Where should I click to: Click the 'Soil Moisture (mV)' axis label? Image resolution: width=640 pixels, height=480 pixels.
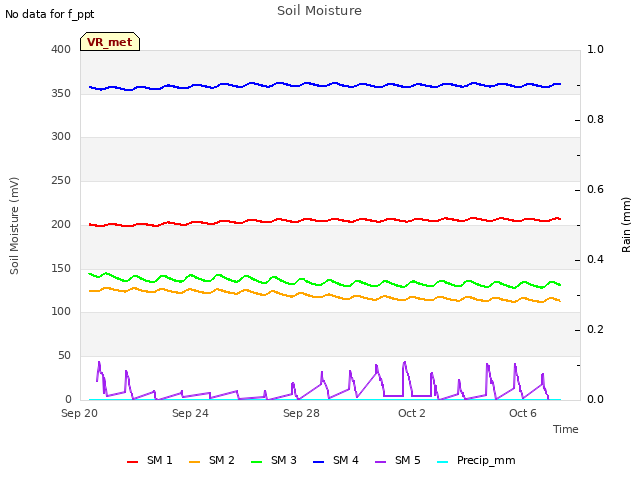point(14,226)
